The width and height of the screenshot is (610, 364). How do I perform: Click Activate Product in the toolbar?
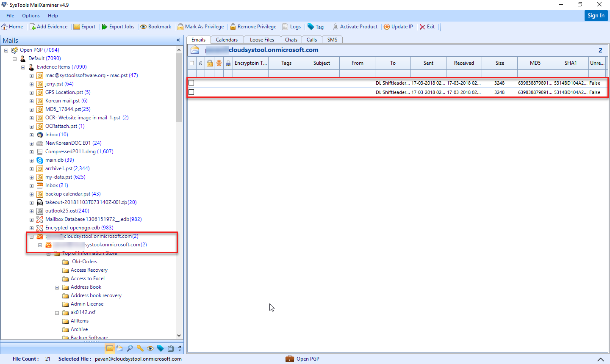click(355, 26)
